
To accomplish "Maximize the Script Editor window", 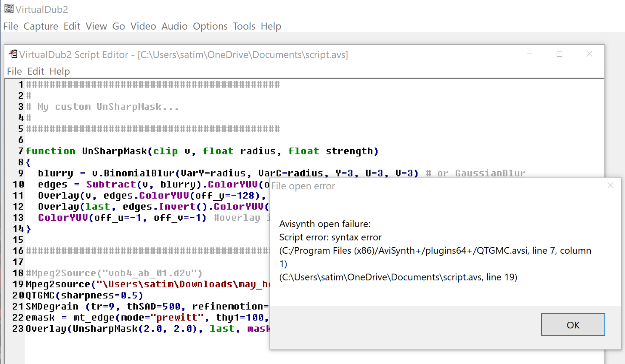I will 560,54.
